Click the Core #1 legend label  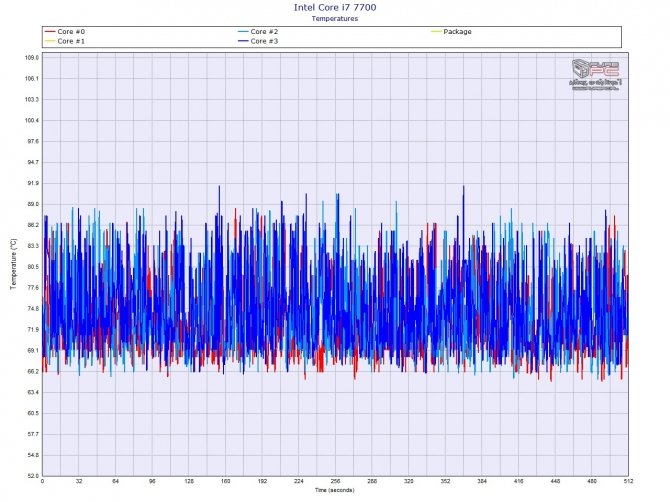[x=71, y=41]
